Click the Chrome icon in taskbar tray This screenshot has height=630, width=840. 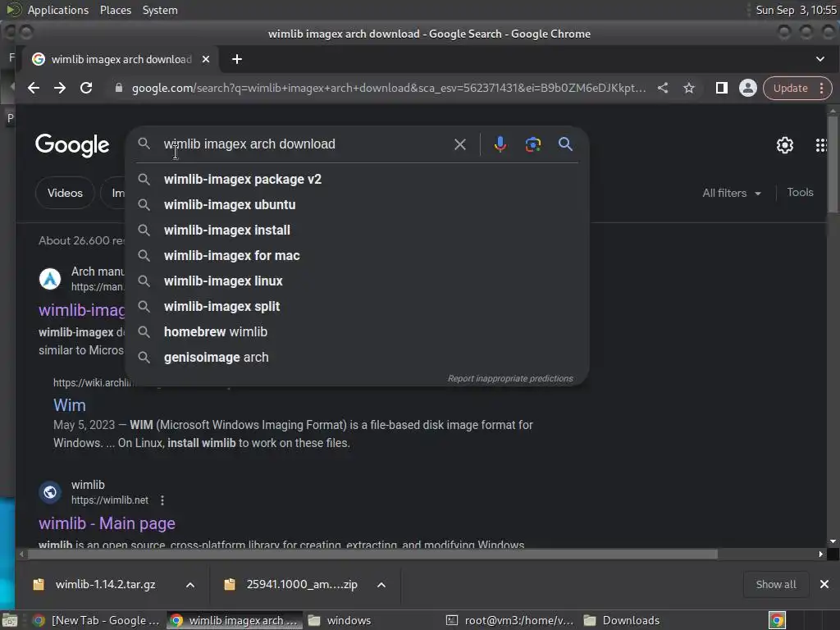click(x=777, y=620)
